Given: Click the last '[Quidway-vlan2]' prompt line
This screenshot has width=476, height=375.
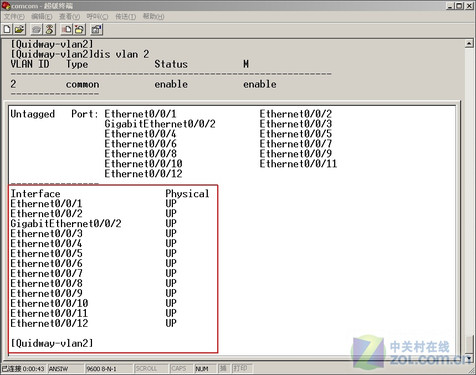Looking at the screenshot, I should pos(52,343).
